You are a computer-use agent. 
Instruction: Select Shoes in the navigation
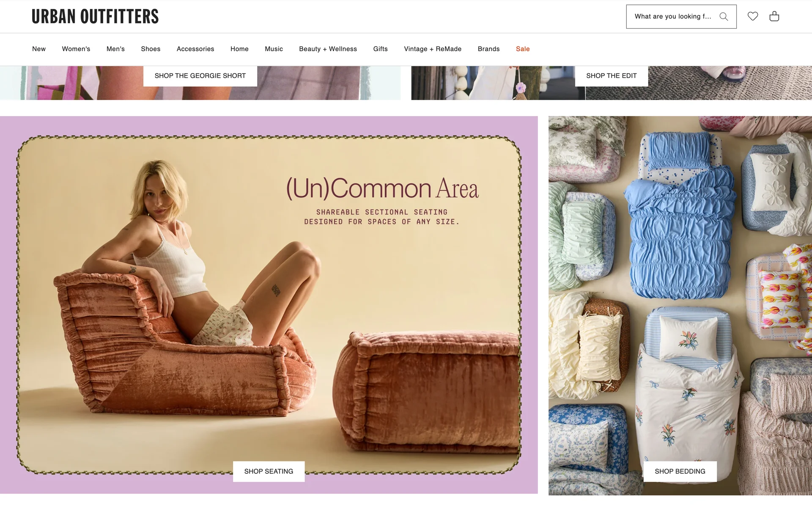click(151, 49)
